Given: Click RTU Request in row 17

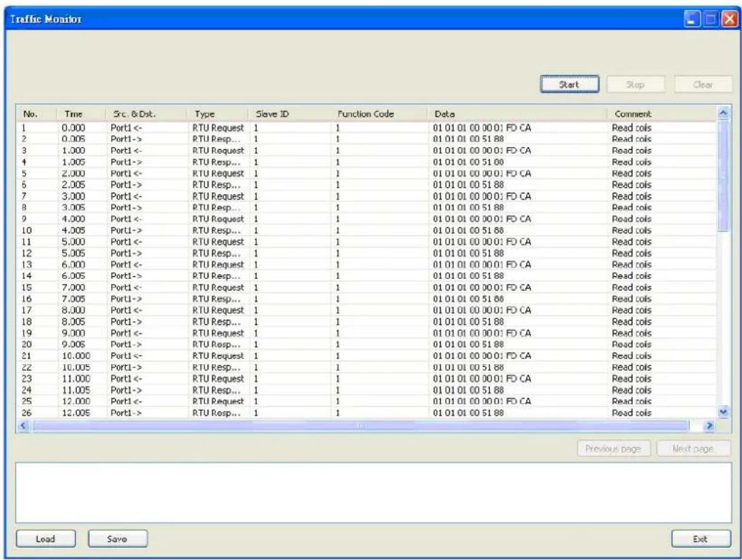Looking at the screenshot, I should pos(218,310).
